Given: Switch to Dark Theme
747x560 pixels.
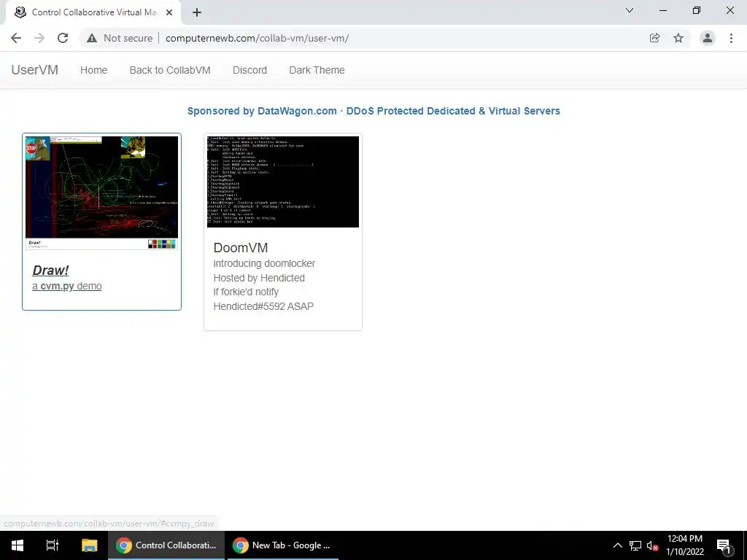Looking at the screenshot, I should (x=317, y=70).
